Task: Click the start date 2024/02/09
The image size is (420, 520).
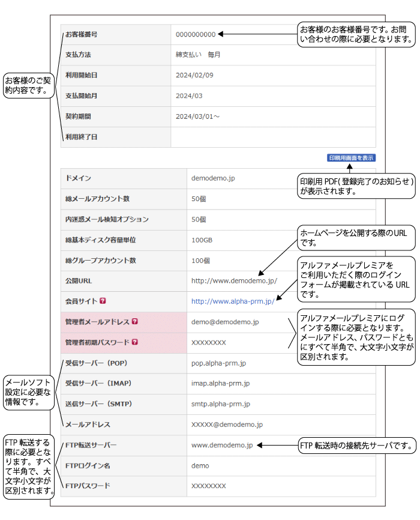Action: pyautogui.click(x=194, y=75)
